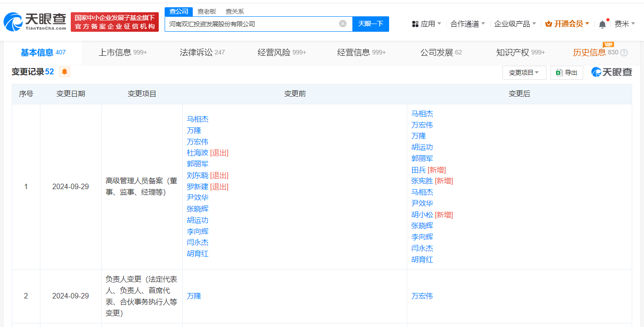The height and width of the screenshot is (327, 644).
Task: Click 万宏伟 in row 2 变更后 cell
Action: pyautogui.click(x=422, y=296)
